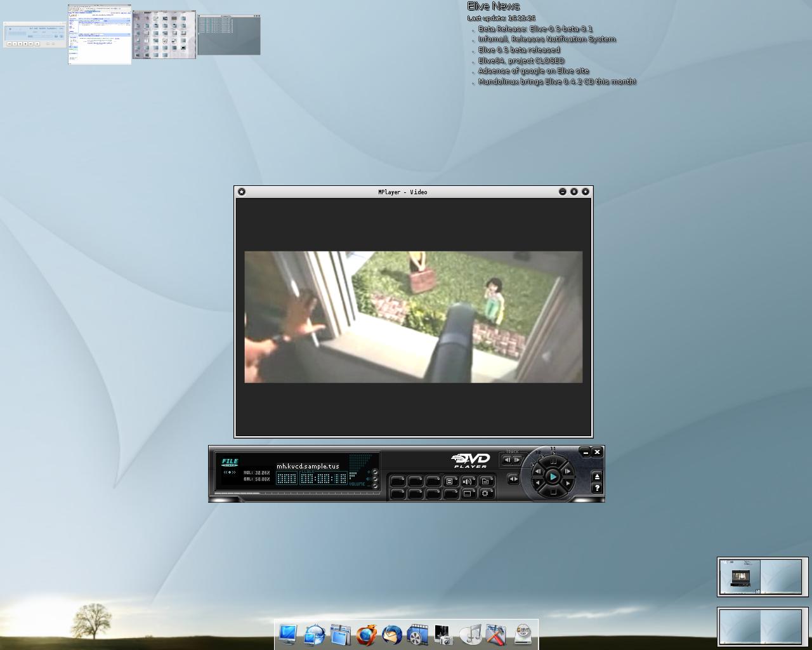The height and width of the screenshot is (650, 812).
Task: Open 'Elive64, project CLOSED' news item
Action: click(x=521, y=60)
